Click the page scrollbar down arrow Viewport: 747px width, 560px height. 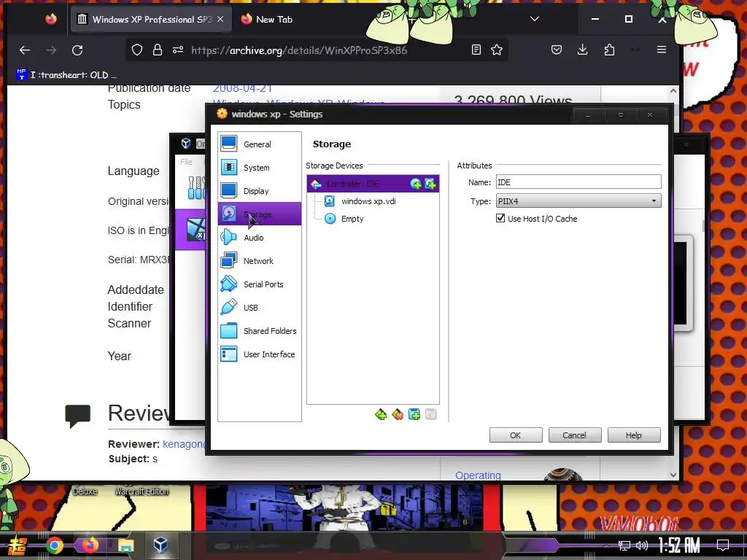[673, 475]
